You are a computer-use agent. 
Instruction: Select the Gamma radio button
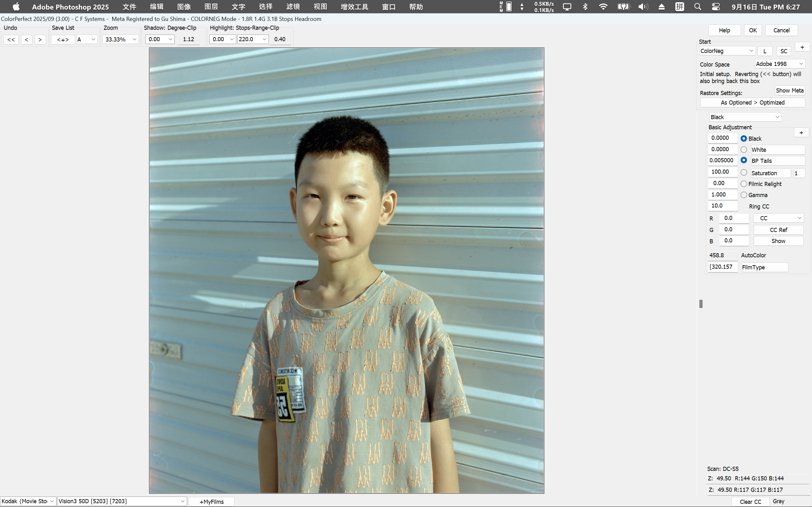(744, 195)
